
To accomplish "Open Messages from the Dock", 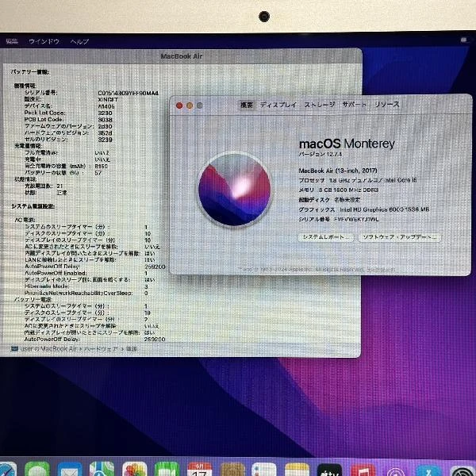I will [37, 469].
